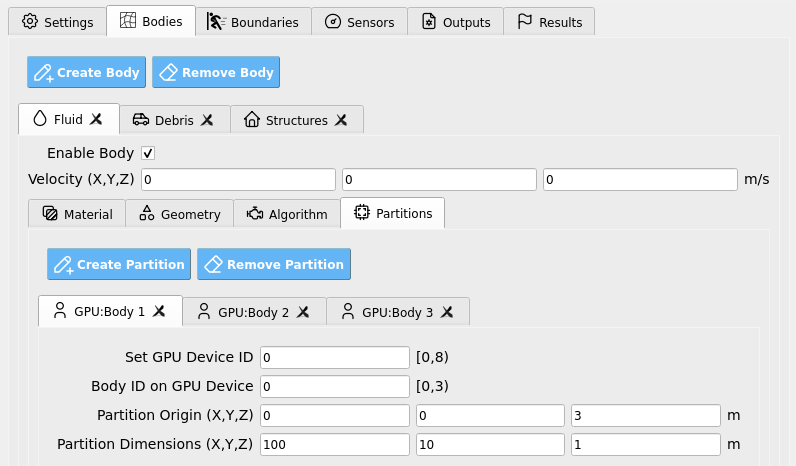Click the Settings gear icon
The width and height of the screenshot is (796, 466).
[30, 21]
